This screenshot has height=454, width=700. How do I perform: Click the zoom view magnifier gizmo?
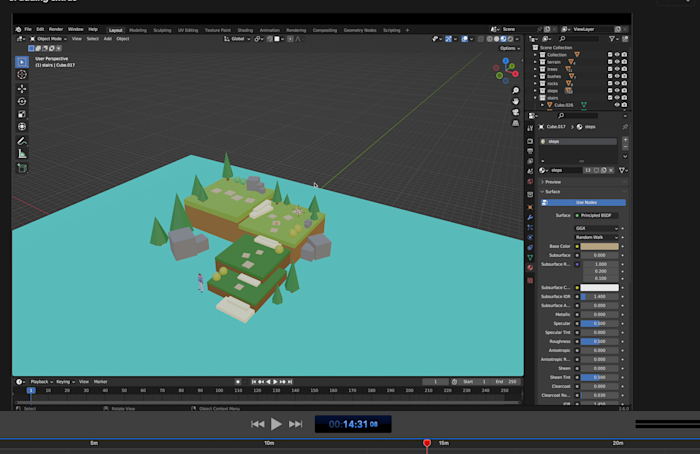tap(515, 92)
